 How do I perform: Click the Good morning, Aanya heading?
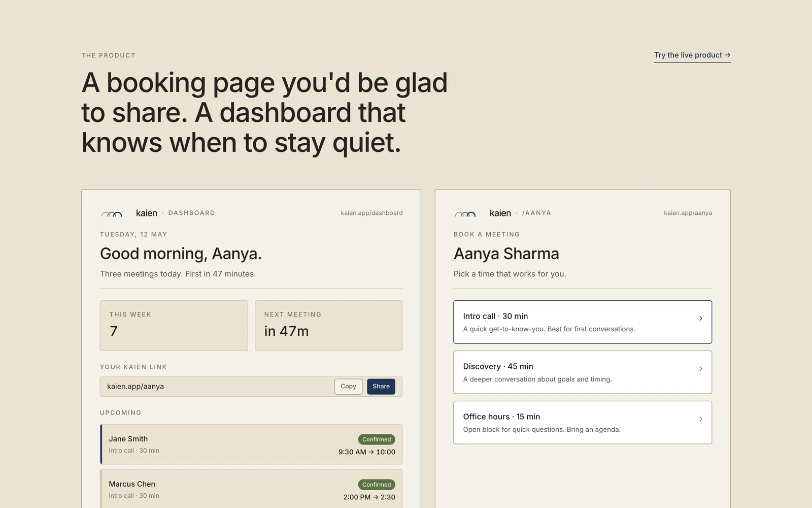point(181,253)
